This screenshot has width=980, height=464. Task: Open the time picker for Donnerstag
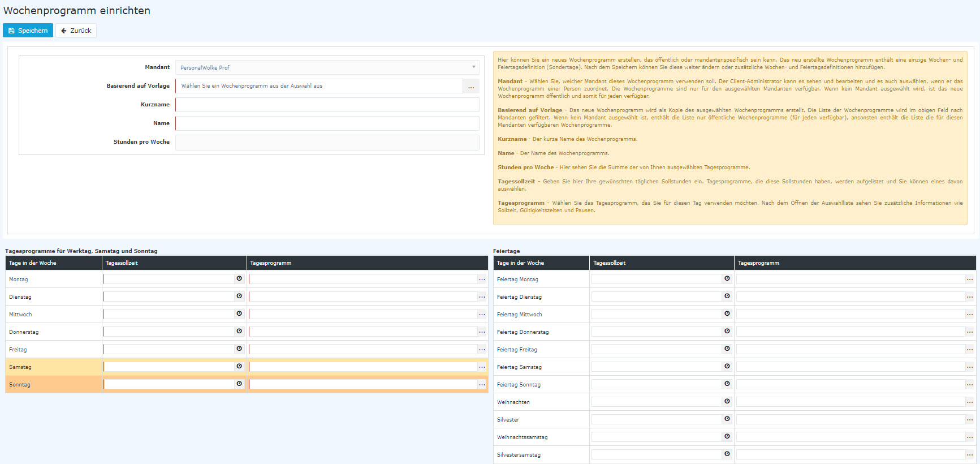tap(239, 332)
